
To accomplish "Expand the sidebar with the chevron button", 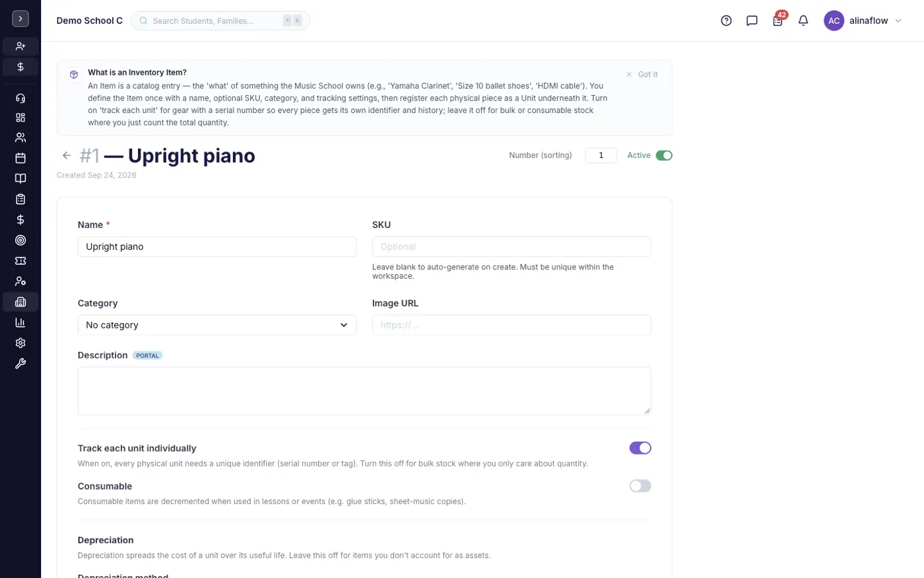I will (x=20, y=19).
